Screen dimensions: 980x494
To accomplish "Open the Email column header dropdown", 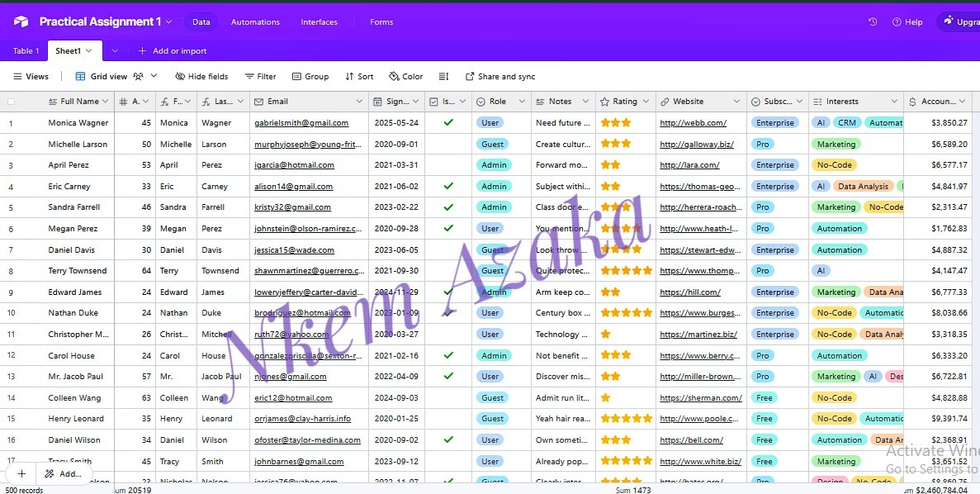I will pos(359,102).
